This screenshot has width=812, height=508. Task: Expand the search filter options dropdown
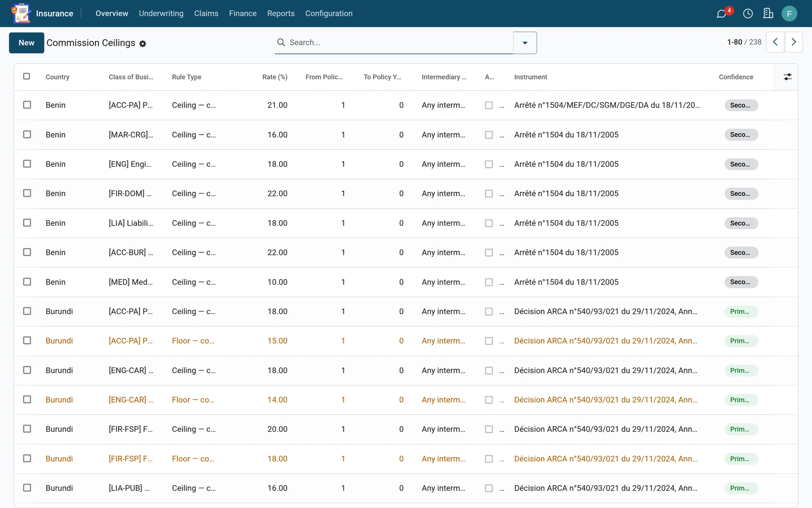(525, 43)
